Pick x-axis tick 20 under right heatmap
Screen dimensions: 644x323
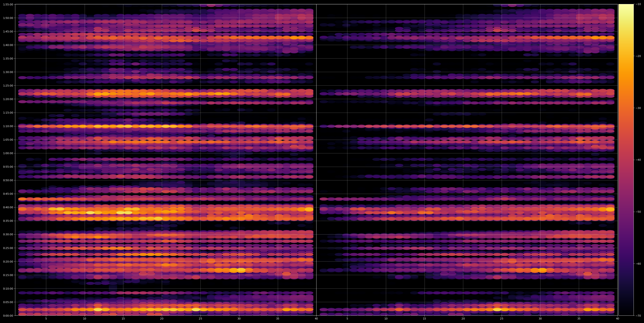click(463, 319)
